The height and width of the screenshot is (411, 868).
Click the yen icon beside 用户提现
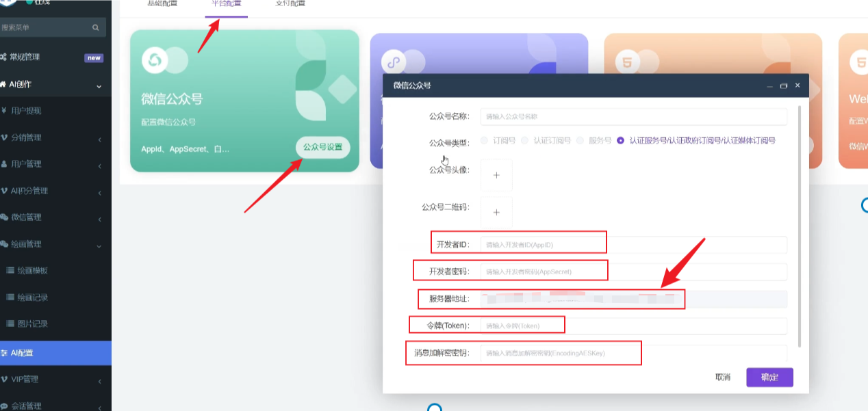pyautogui.click(x=4, y=111)
